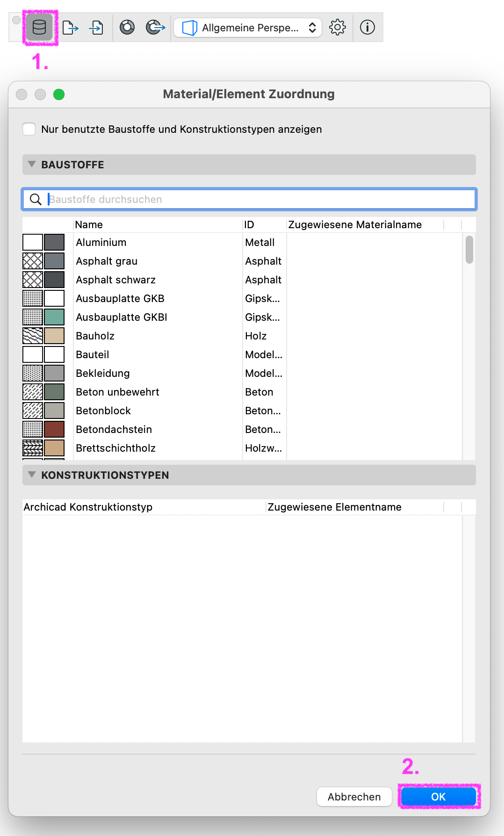Click the Baustoffe list scrollbar thumb
Viewport: 504px width, 836px height.
(469, 250)
